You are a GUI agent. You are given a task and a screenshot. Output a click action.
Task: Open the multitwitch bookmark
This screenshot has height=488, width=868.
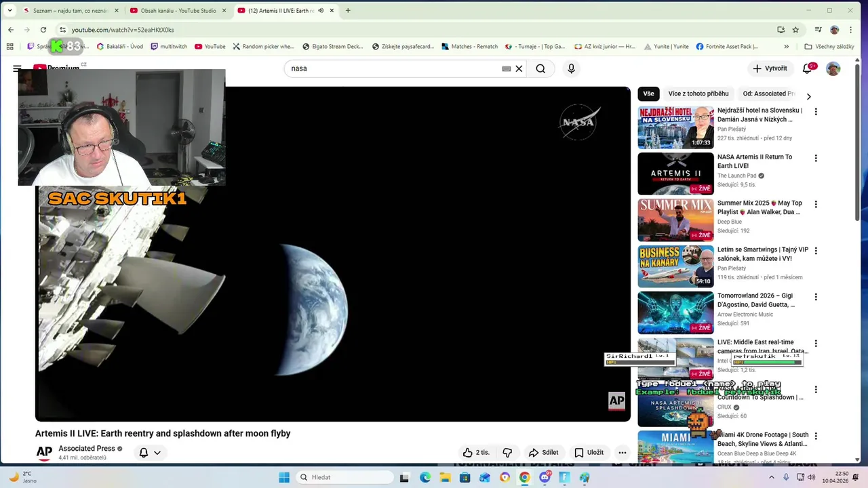click(169, 47)
